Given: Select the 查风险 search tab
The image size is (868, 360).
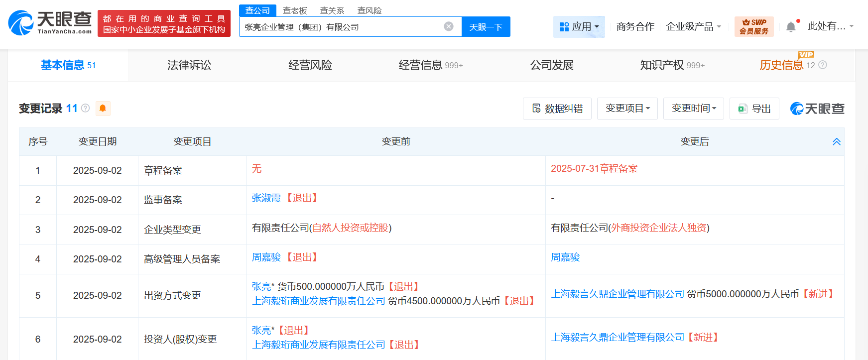Looking at the screenshot, I should coord(370,10).
